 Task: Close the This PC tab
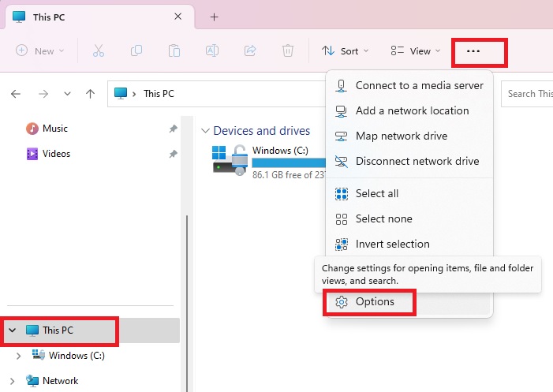click(x=178, y=17)
